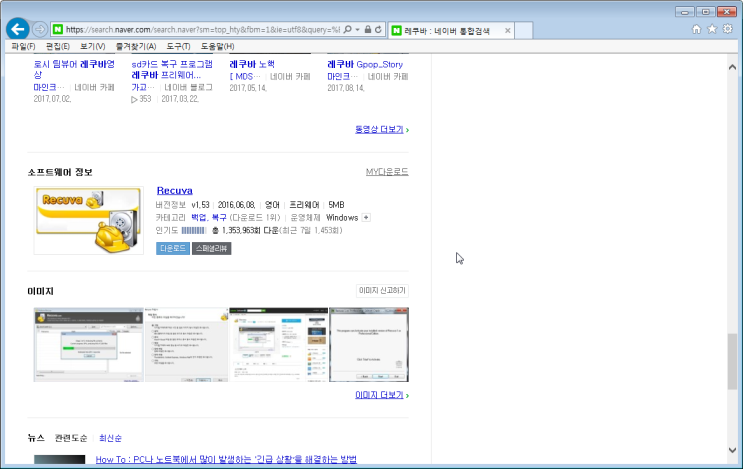
Task: Click the blue 다운로드 button
Action: click(x=173, y=248)
